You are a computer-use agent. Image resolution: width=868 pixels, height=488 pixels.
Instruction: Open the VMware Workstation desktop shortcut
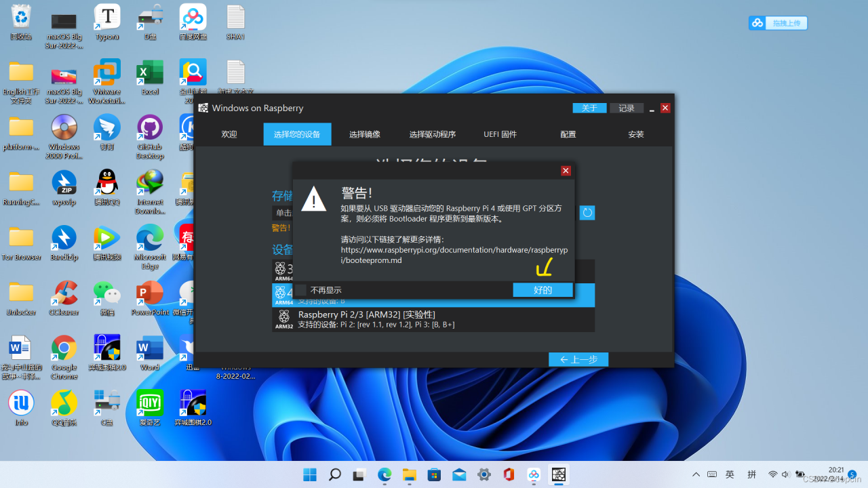coord(107,81)
